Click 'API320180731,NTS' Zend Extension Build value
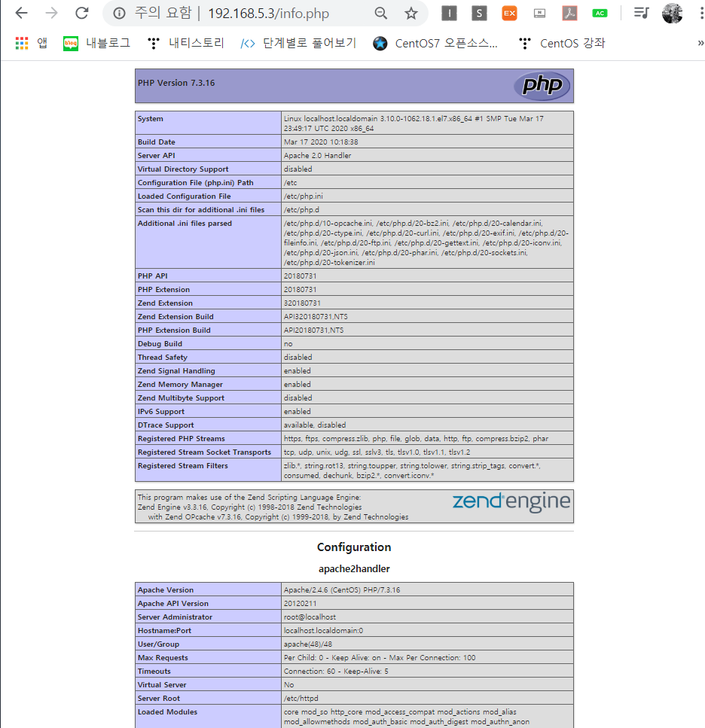 (316, 317)
